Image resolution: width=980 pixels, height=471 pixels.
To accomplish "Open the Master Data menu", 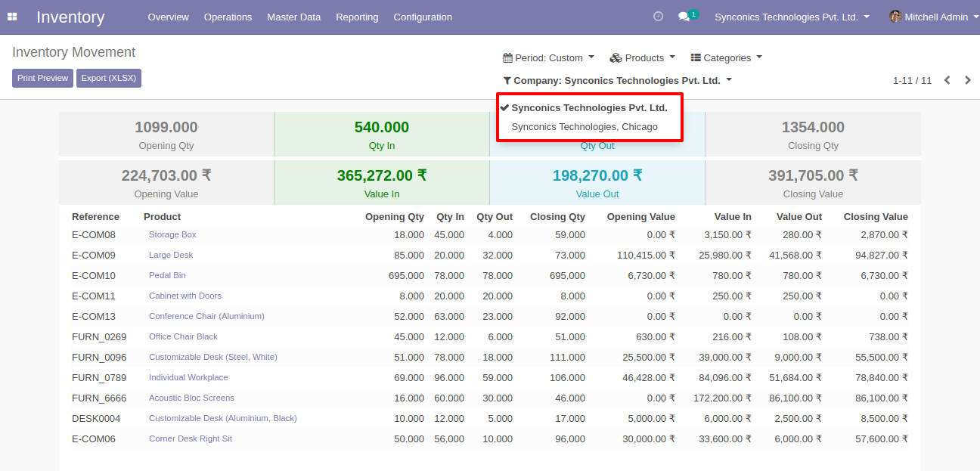I will tap(293, 17).
